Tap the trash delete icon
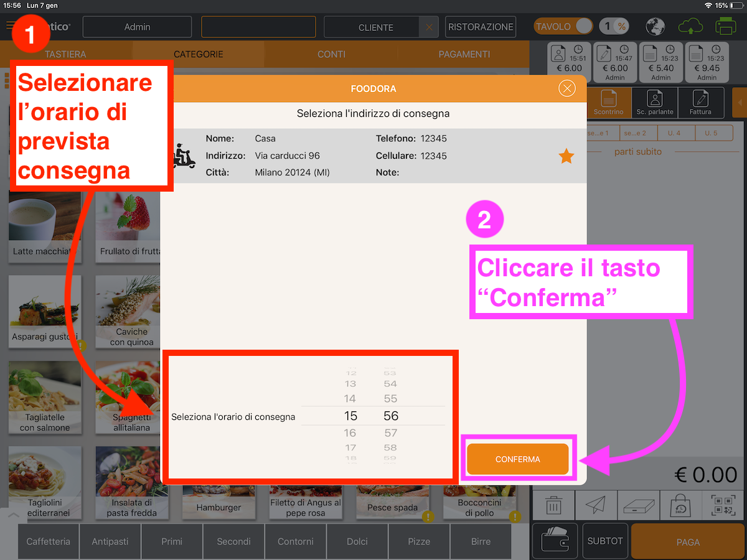 tap(553, 505)
